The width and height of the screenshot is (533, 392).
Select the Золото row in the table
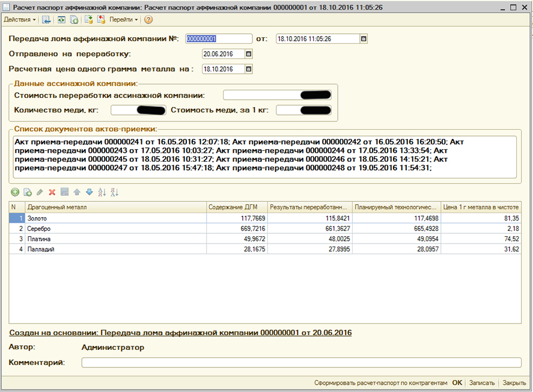coord(114,218)
